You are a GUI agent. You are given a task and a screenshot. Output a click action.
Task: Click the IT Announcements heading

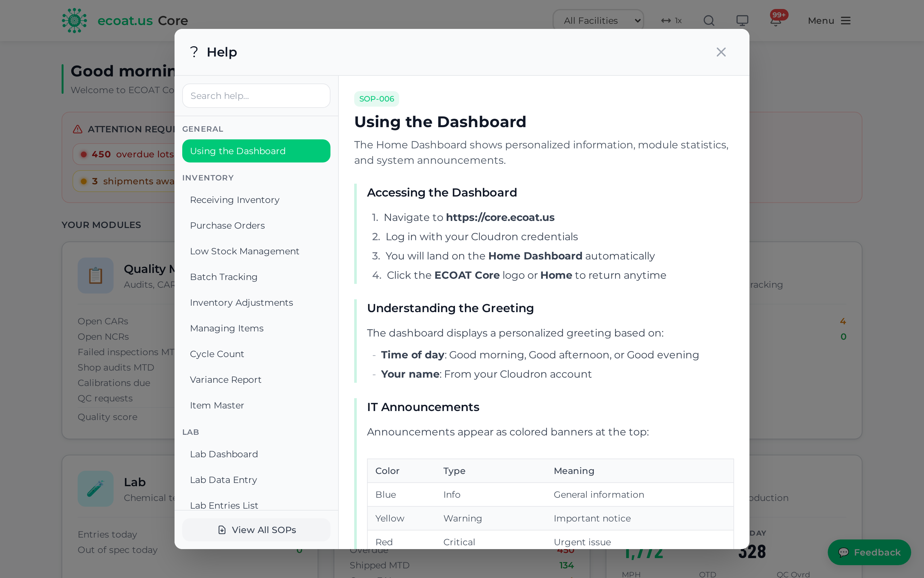point(423,407)
